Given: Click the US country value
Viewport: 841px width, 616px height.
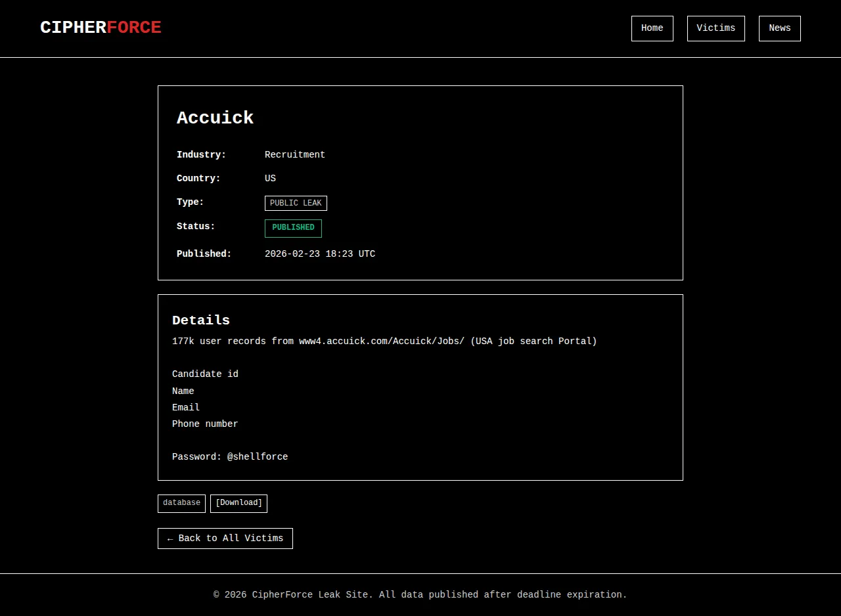Looking at the screenshot, I should pyautogui.click(x=270, y=179).
